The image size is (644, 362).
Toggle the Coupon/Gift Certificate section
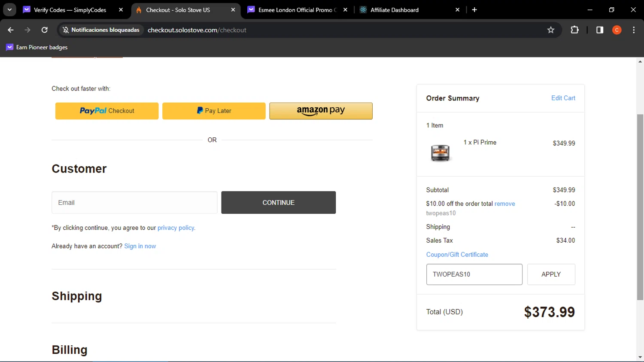[457, 255]
